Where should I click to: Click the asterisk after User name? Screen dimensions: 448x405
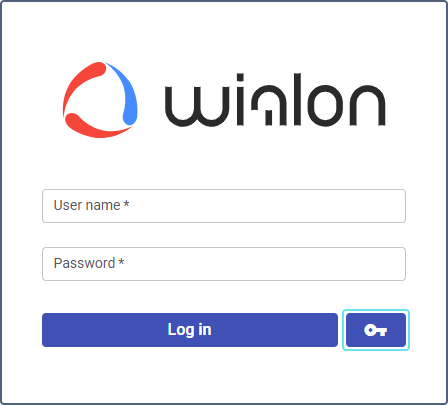126,203
